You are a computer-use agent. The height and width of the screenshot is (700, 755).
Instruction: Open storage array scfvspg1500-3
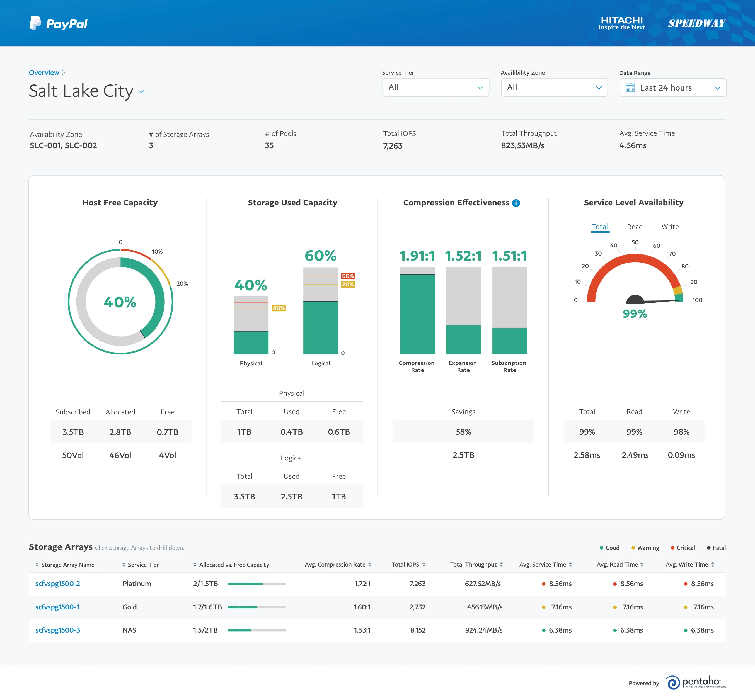click(x=58, y=630)
